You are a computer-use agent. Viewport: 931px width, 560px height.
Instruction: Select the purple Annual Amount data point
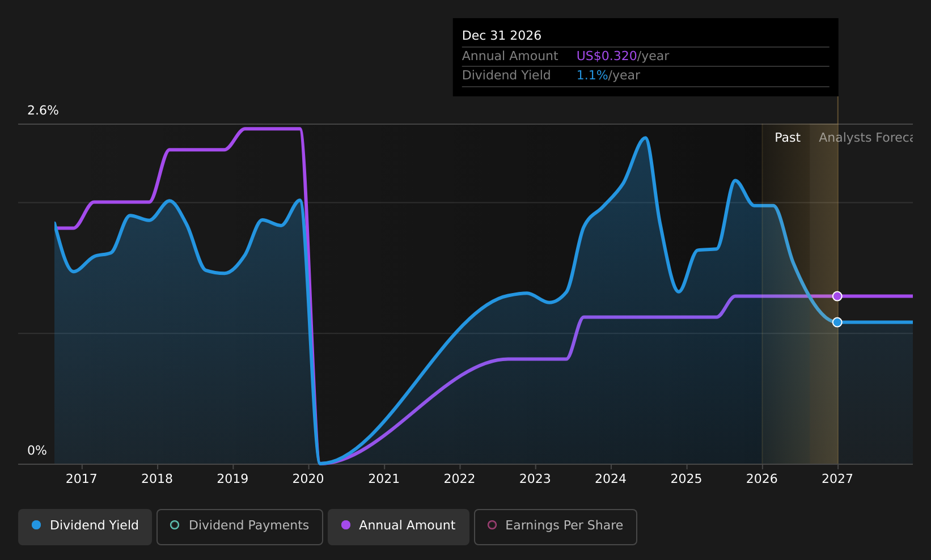coord(837,296)
